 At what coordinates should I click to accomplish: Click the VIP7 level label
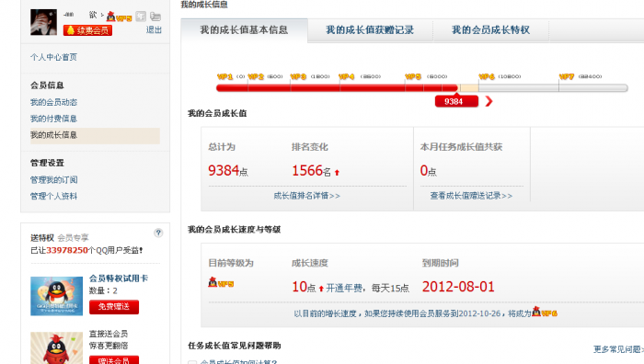(x=567, y=76)
